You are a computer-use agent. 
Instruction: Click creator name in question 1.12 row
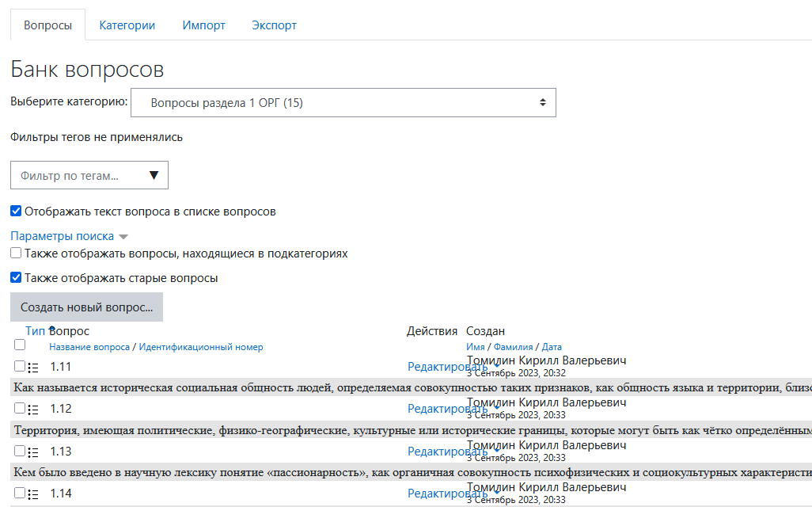[x=546, y=402]
